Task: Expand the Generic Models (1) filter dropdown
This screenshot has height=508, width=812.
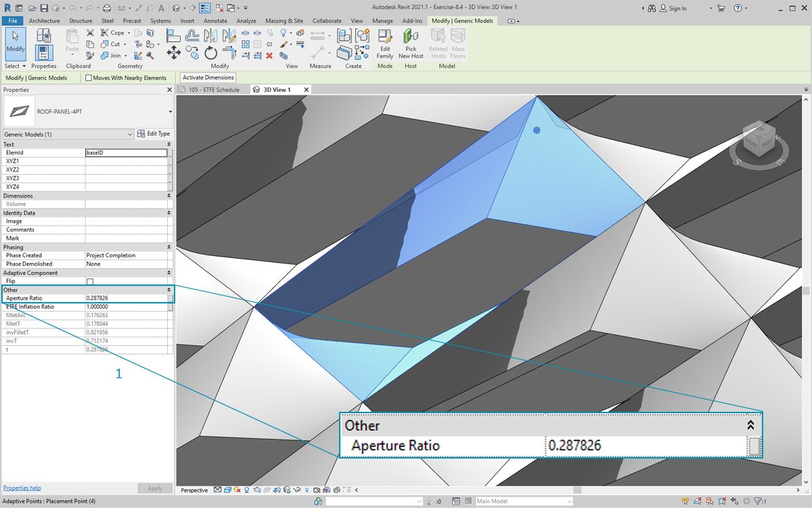Action: click(x=130, y=134)
